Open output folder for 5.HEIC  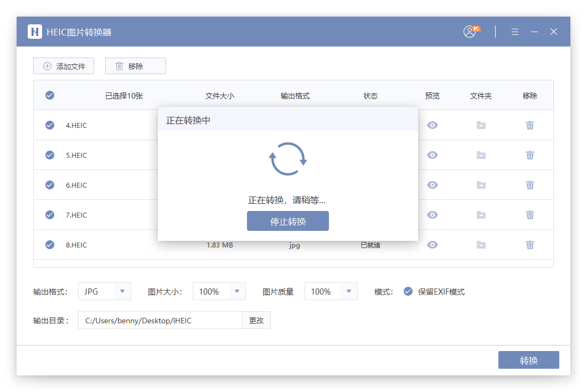pyautogui.click(x=481, y=155)
